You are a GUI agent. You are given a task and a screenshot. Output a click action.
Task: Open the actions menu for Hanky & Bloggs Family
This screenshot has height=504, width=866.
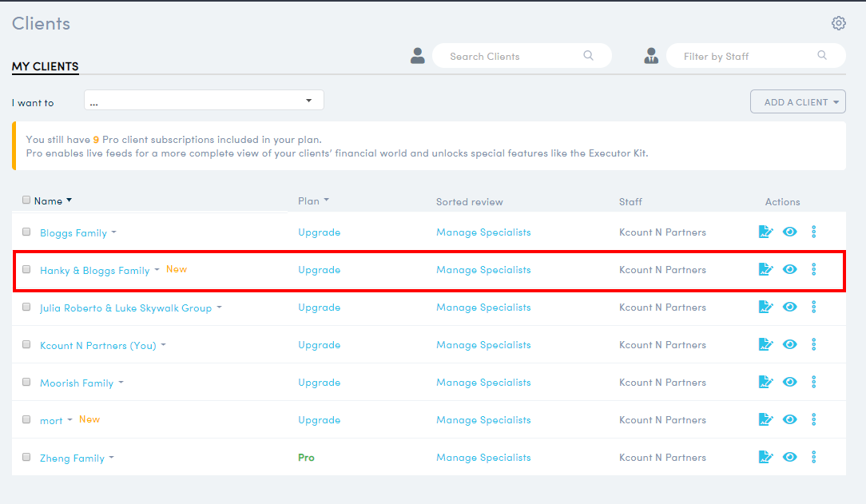click(813, 269)
